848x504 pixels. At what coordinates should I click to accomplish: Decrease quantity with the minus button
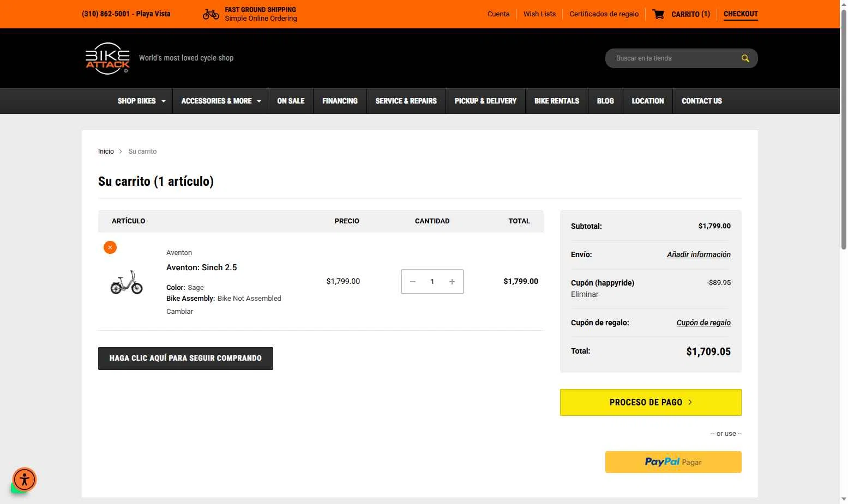click(x=413, y=282)
